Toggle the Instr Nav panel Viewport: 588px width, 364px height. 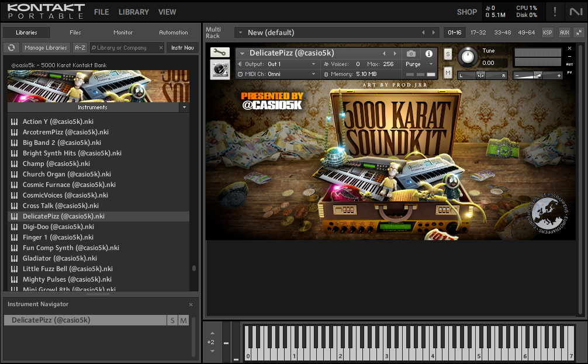[182, 47]
